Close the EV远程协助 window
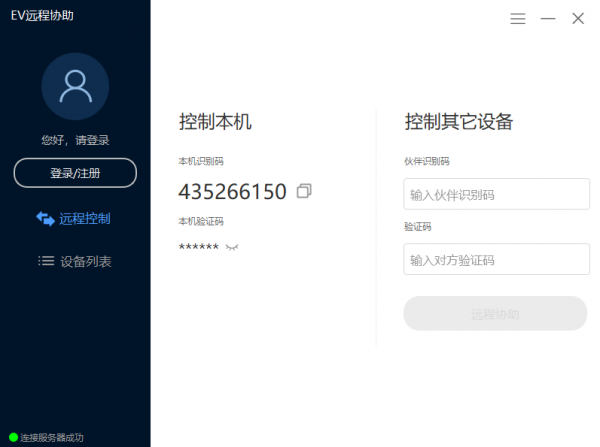 (578, 18)
